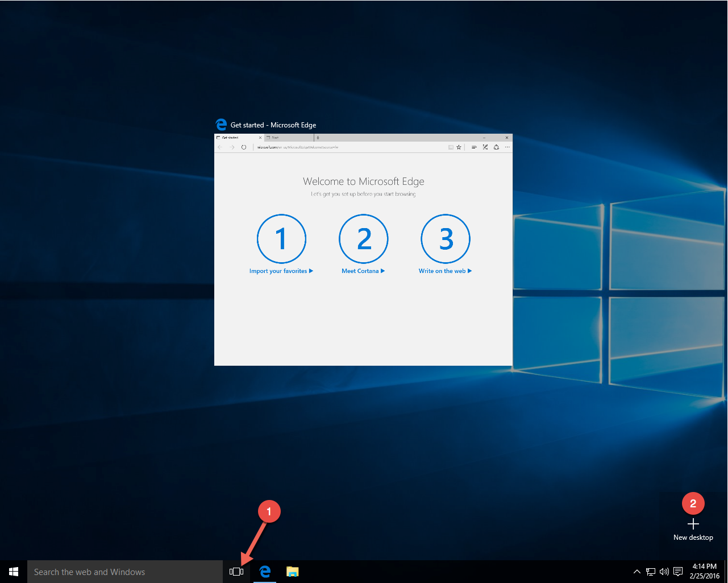Click the Task View taskbar button
Screen dimensions: 728x583
[x=236, y=572]
